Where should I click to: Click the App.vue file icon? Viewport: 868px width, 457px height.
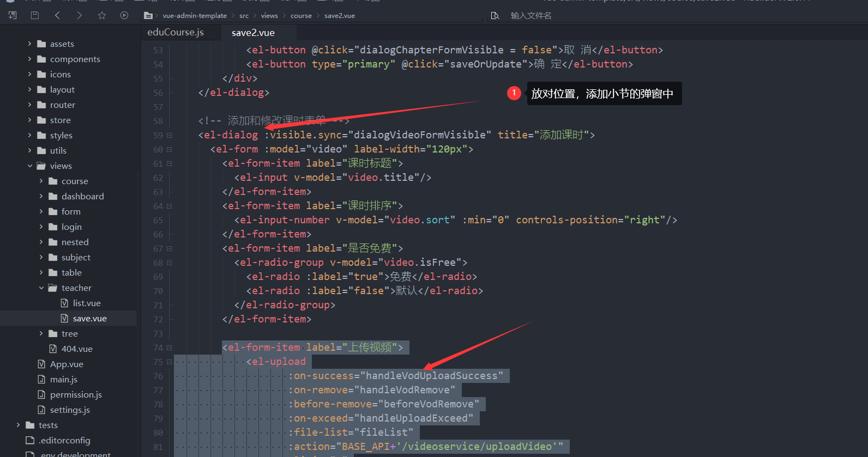[x=41, y=364]
